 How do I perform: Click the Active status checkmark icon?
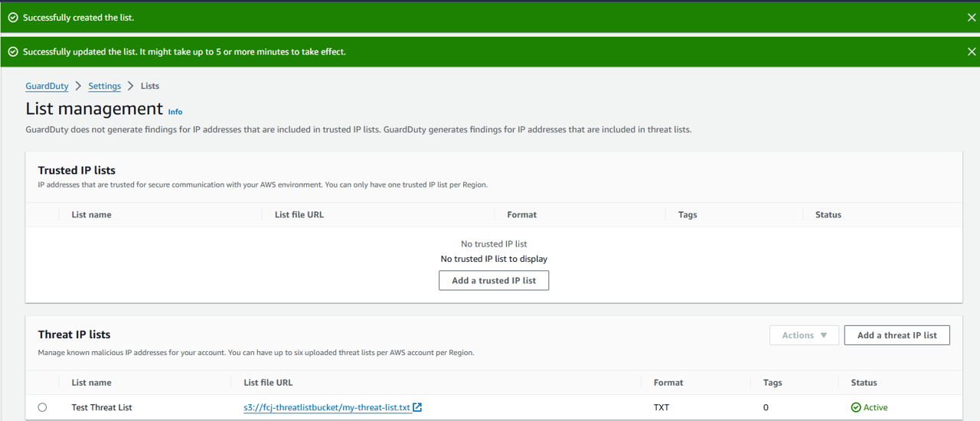[x=856, y=407]
